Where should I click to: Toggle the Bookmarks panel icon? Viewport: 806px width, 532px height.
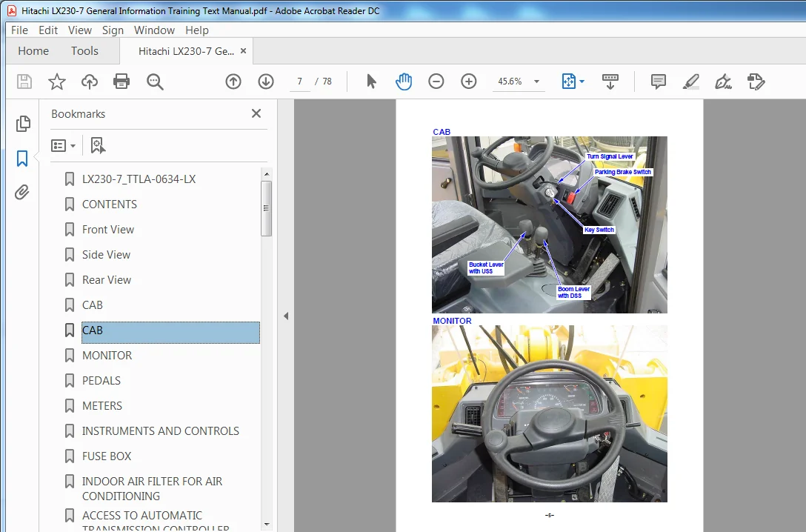[22, 159]
